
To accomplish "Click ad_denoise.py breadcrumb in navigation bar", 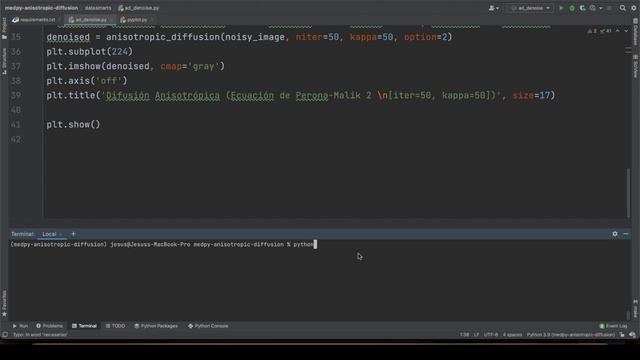I will click(x=139, y=8).
